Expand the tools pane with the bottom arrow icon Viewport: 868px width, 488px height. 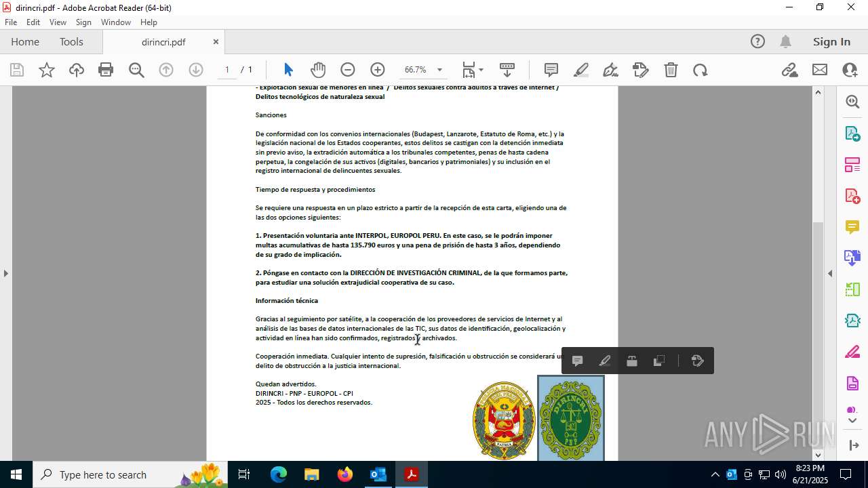click(853, 445)
